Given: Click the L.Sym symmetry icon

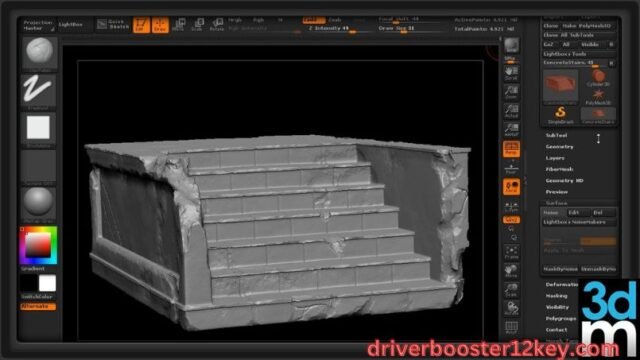Looking at the screenshot, I should (x=511, y=207).
